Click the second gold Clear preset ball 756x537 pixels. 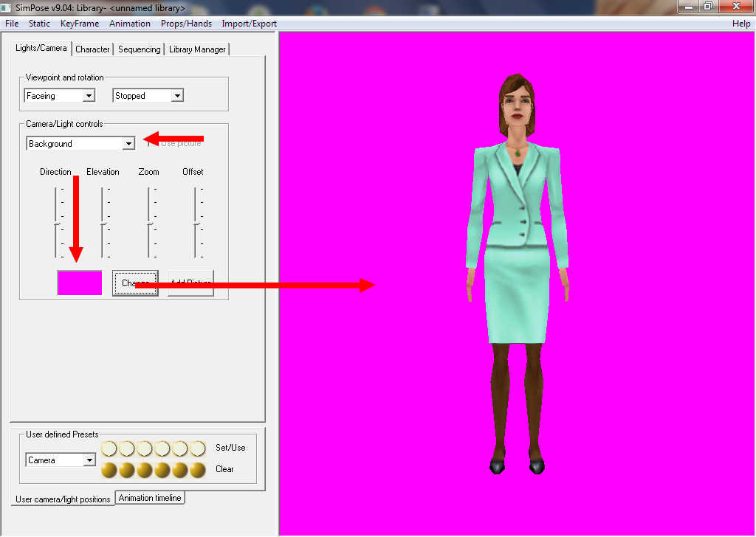pyautogui.click(x=127, y=470)
